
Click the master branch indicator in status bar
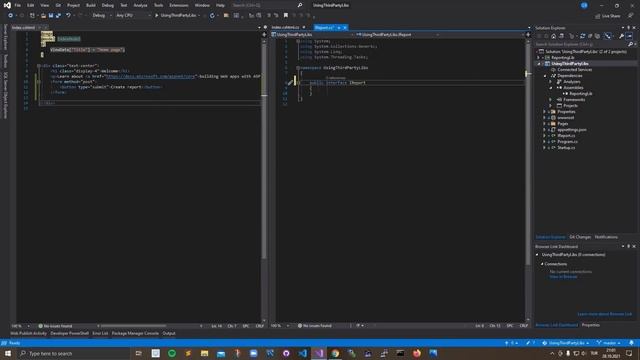click(609, 343)
